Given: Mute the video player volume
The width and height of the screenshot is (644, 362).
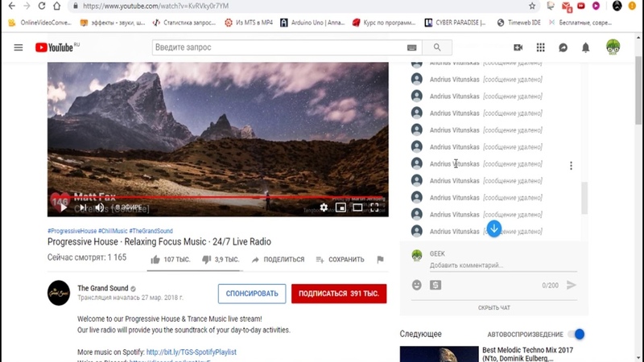Looking at the screenshot, I should click(x=100, y=208).
